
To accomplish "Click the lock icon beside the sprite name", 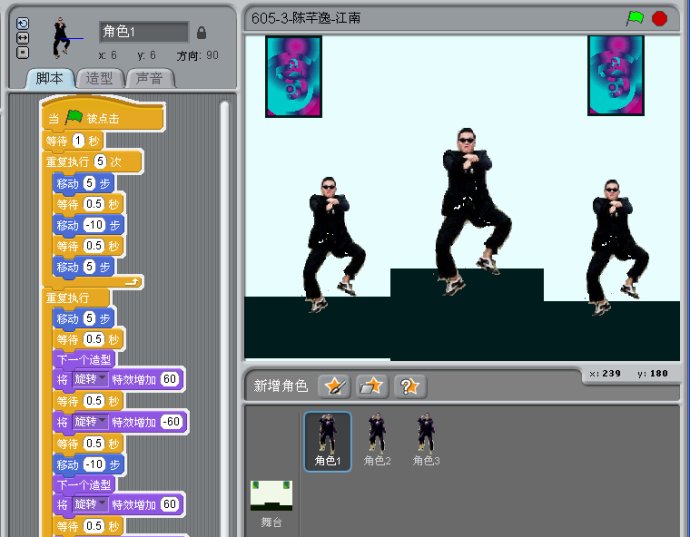I will tap(202, 32).
